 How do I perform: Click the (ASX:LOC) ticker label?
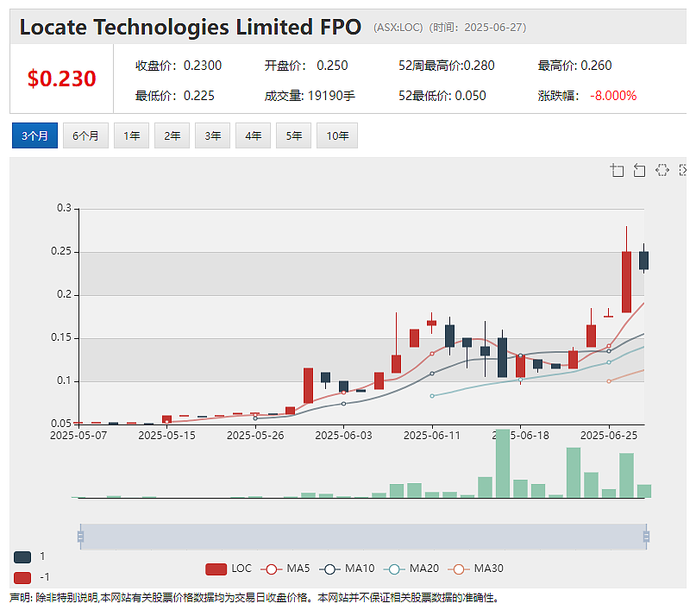[x=398, y=28]
